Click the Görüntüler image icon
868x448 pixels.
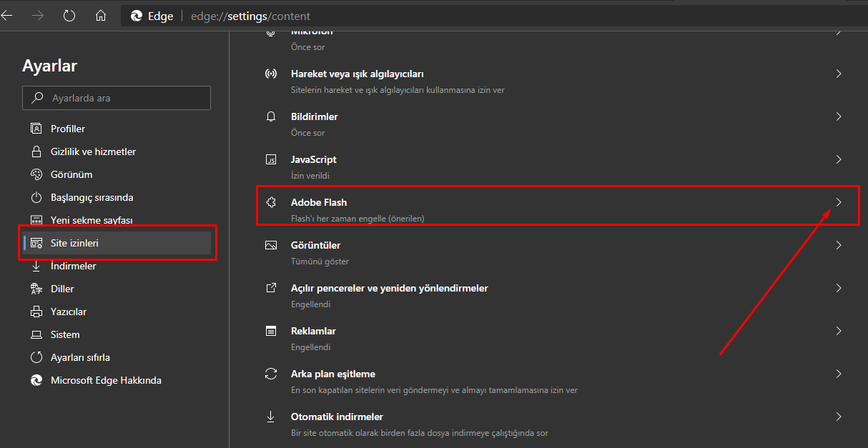click(271, 245)
